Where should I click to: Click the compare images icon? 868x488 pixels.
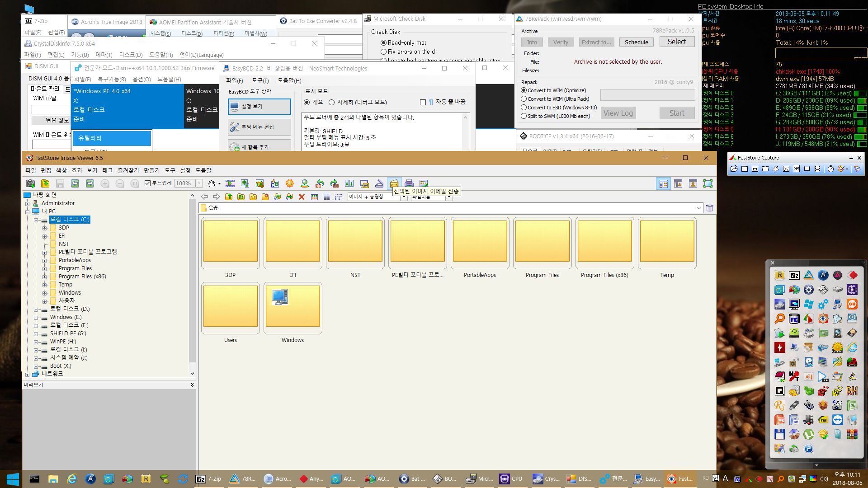(349, 183)
